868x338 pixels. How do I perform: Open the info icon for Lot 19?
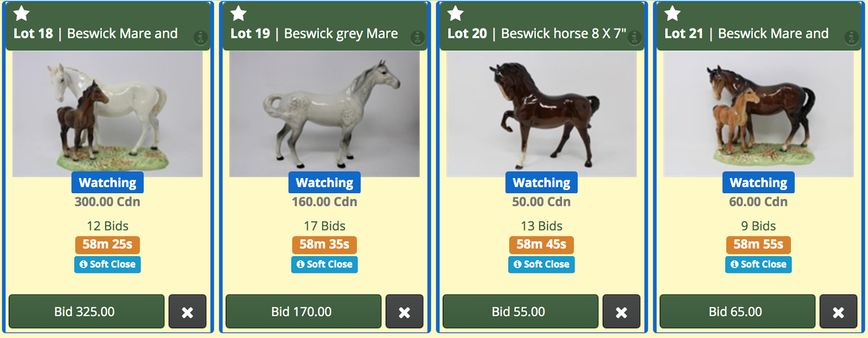coord(418,37)
